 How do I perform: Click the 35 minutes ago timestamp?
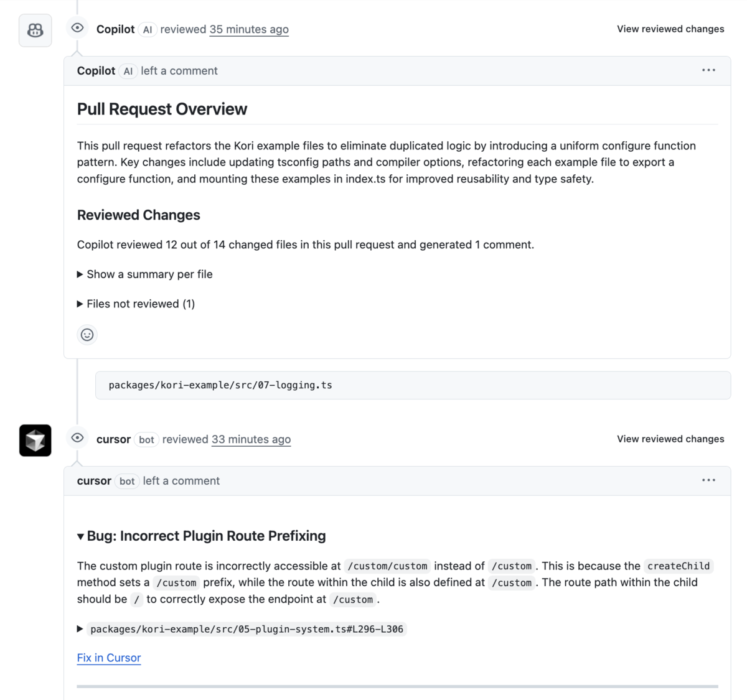click(x=249, y=29)
